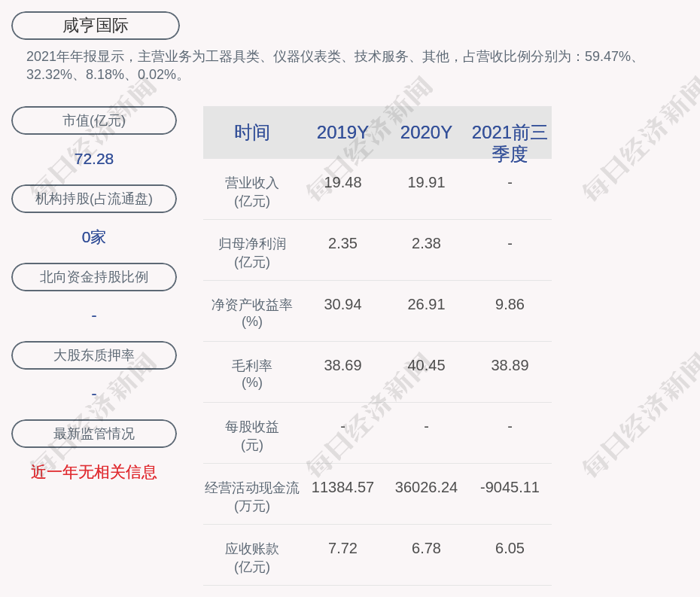The width and height of the screenshot is (700, 597).
Task: Click the market value 72.28
Action: point(94,159)
